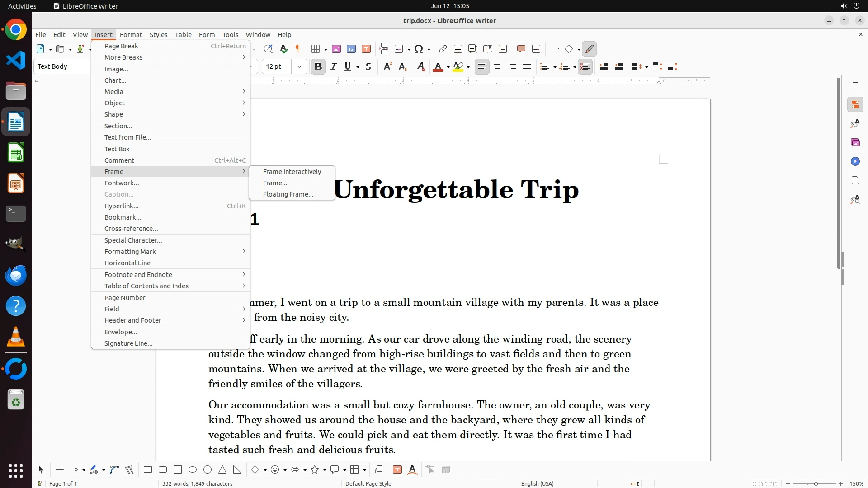
Task: Enable Justified paragraph alignment
Action: coord(527,66)
